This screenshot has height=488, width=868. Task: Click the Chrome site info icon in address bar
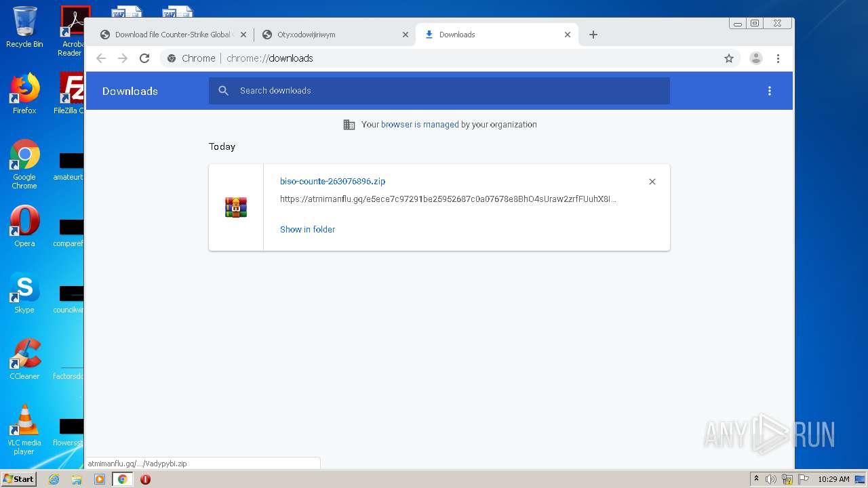[172, 58]
